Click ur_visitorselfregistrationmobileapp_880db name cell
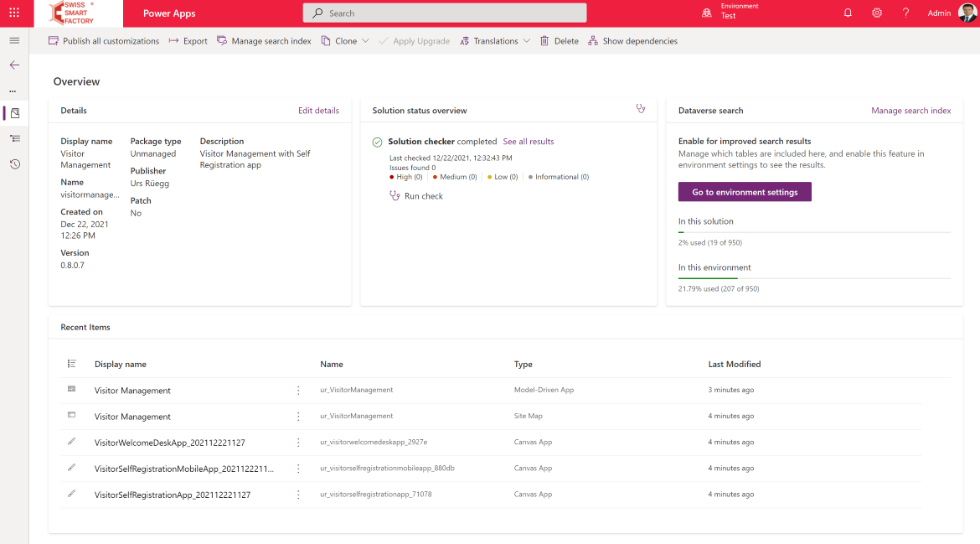980x544 pixels. click(x=388, y=468)
